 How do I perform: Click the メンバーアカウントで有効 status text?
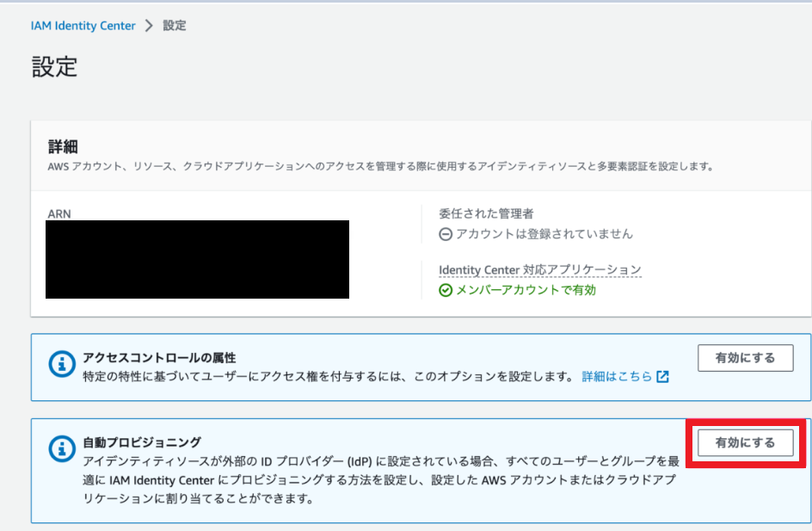point(526,290)
